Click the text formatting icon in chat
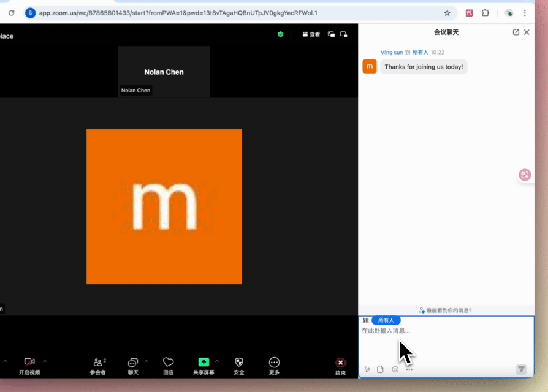The height and width of the screenshot is (392, 548). click(x=367, y=369)
